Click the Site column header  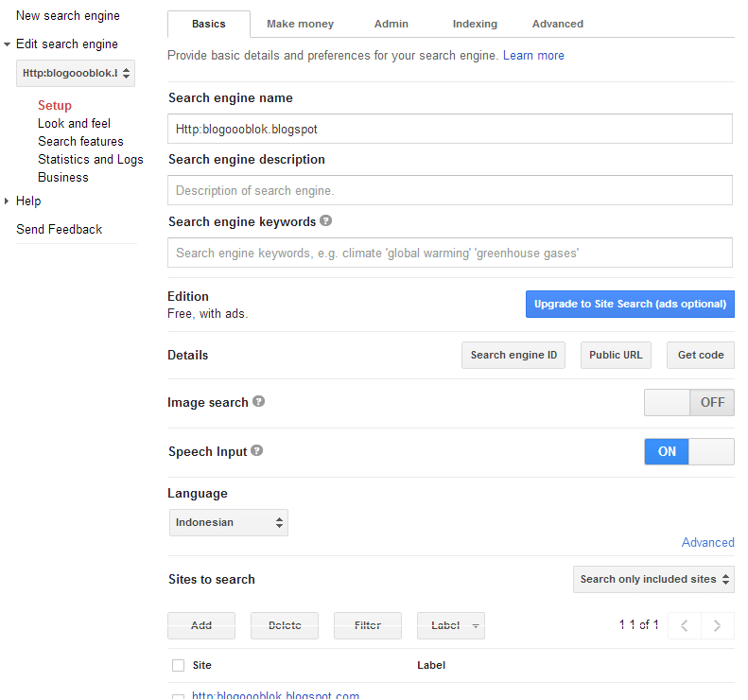click(x=201, y=665)
